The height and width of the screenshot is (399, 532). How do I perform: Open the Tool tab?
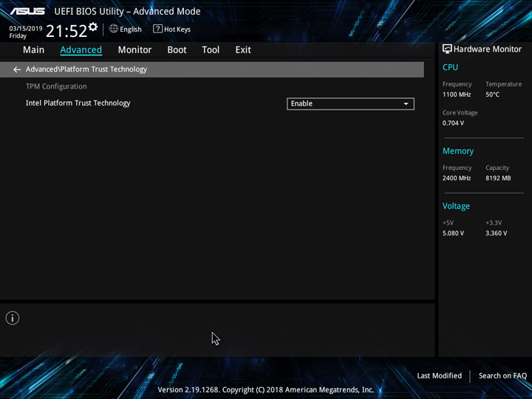click(211, 50)
